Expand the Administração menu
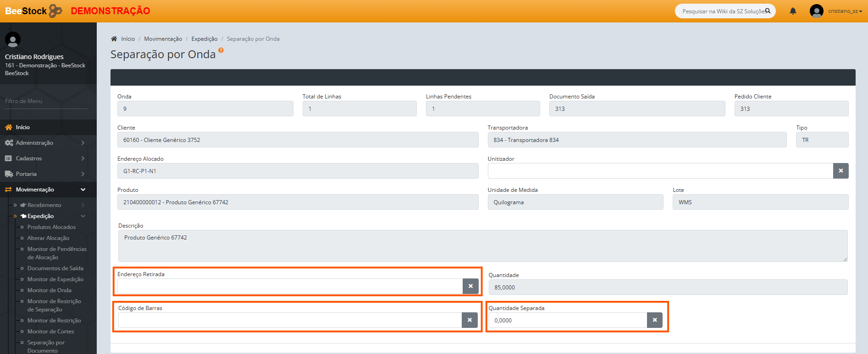Image resolution: width=868 pixels, height=354 pixels. click(34, 143)
